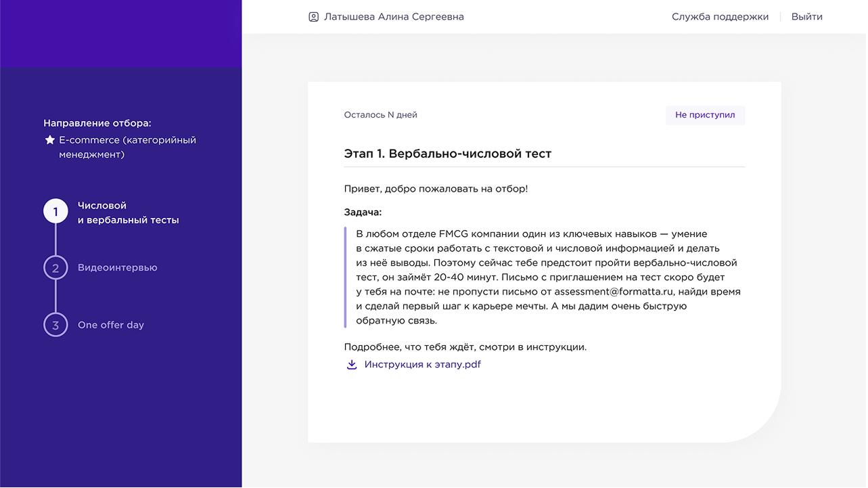Open One offer day stage
The height and width of the screenshot is (488, 868).
point(111,326)
